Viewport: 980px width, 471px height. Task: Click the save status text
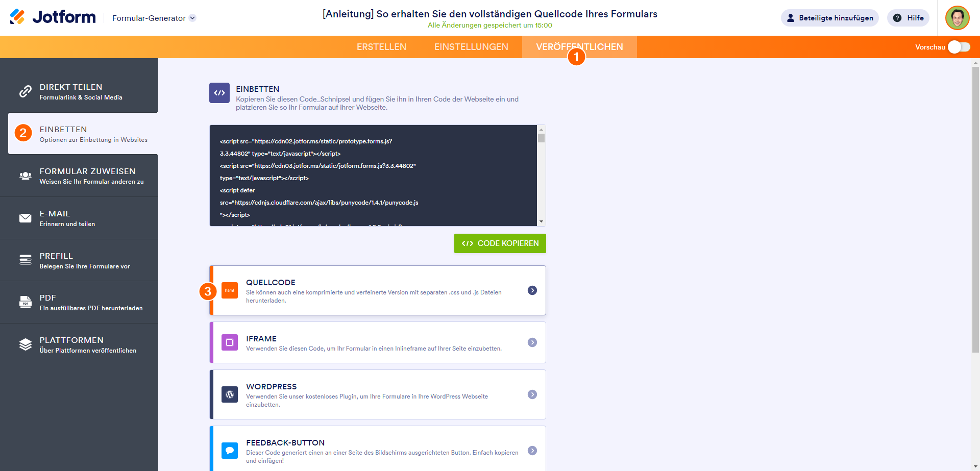490,26
